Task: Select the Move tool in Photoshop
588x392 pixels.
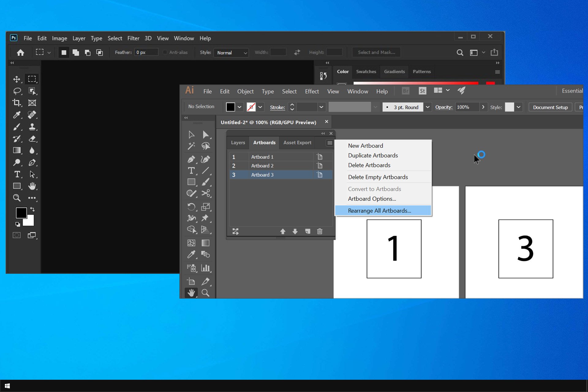Action: coord(17,79)
